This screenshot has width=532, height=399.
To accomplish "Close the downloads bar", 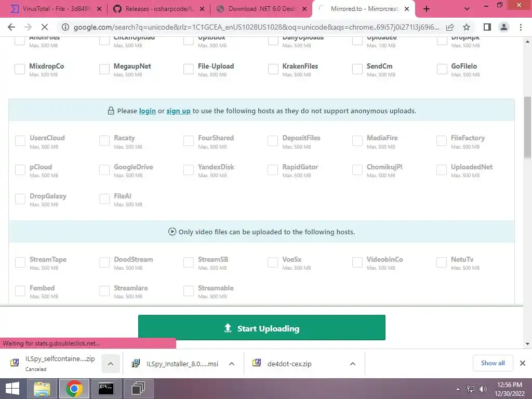I will point(523,363).
